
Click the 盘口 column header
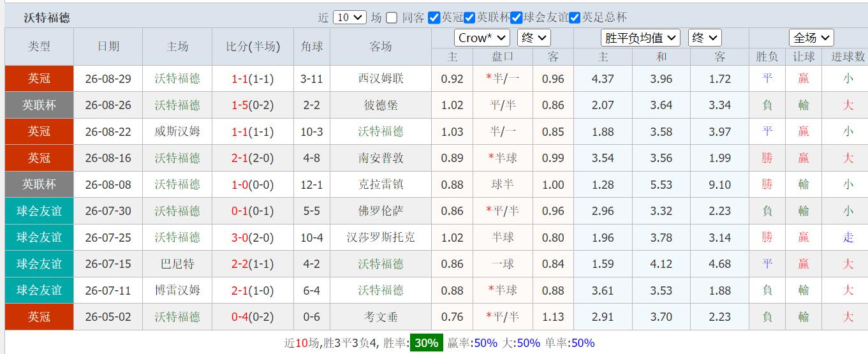503,57
